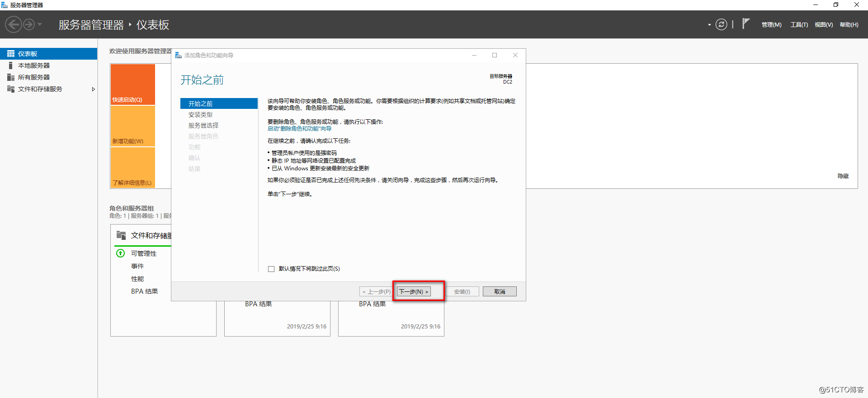Click the wizard title bar icon

(x=179, y=55)
